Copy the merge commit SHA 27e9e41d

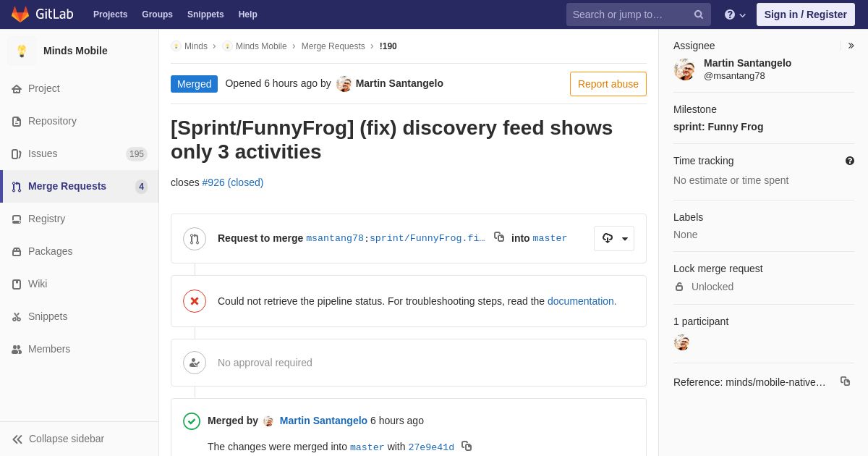(x=467, y=446)
